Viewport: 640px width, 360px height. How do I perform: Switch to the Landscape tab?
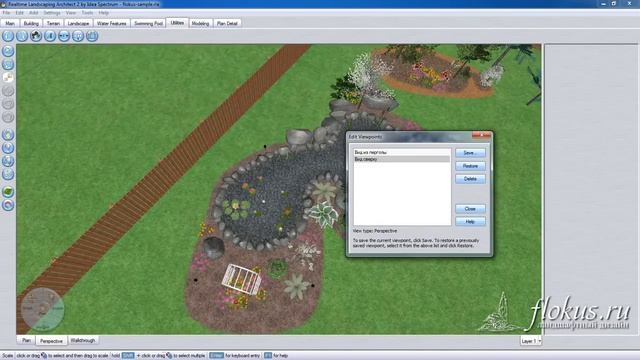(x=78, y=23)
